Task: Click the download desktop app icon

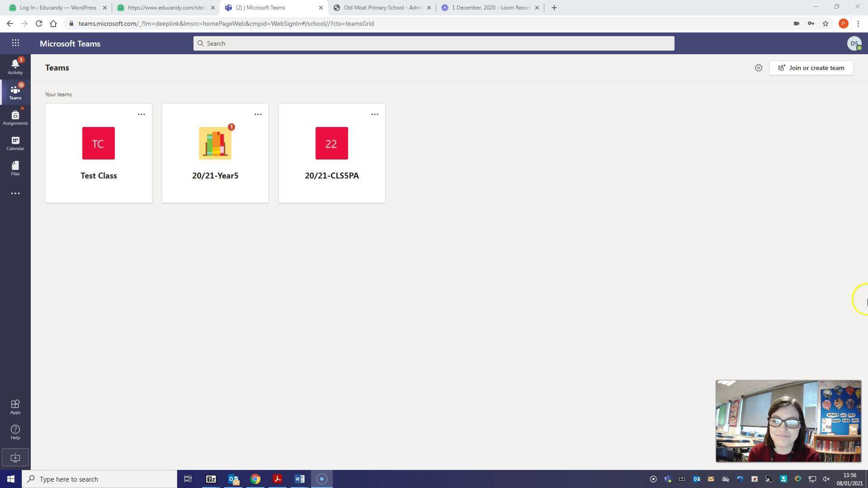Action: coord(15,457)
